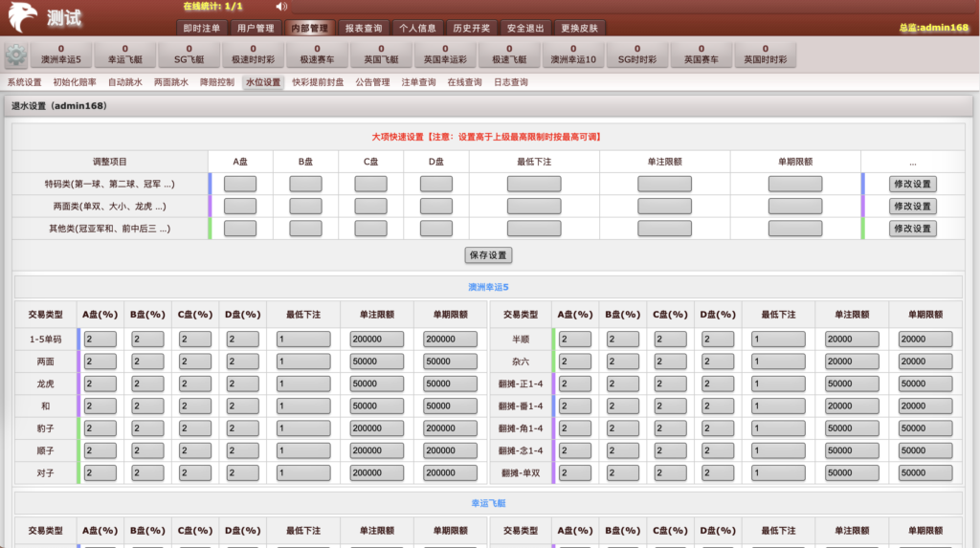Open the 用户管理 tab
This screenshot has height=548, width=980.
tap(255, 28)
